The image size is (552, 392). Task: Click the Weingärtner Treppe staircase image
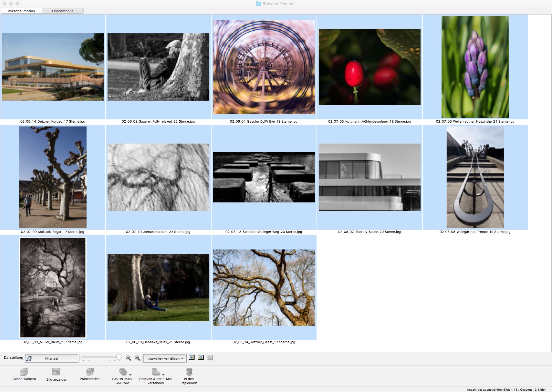pyautogui.click(x=475, y=177)
